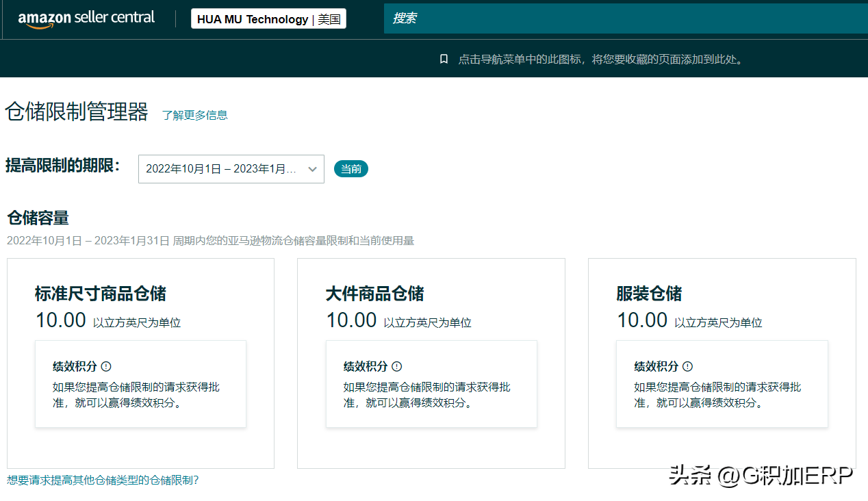The image size is (868, 501).
Task: Click the 当前 badge next to the period selector
Action: (x=350, y=168)
